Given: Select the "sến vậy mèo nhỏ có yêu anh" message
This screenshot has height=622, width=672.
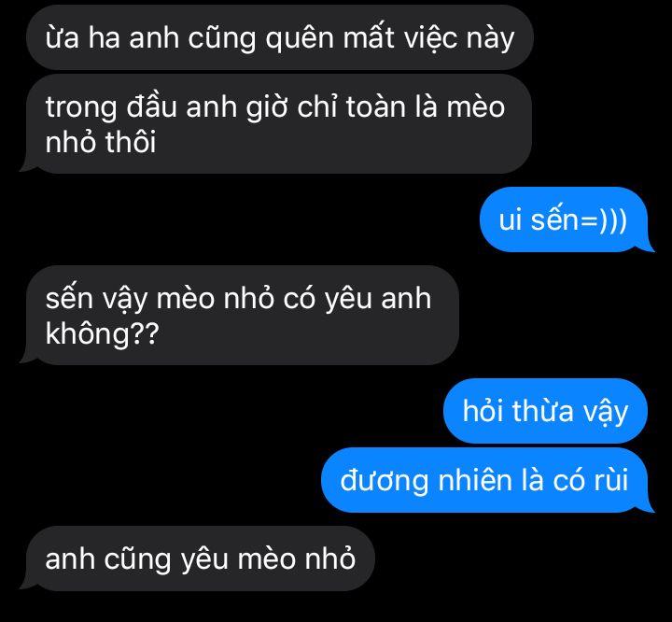Looking at the screenshot, I should [x=241, y=316].
